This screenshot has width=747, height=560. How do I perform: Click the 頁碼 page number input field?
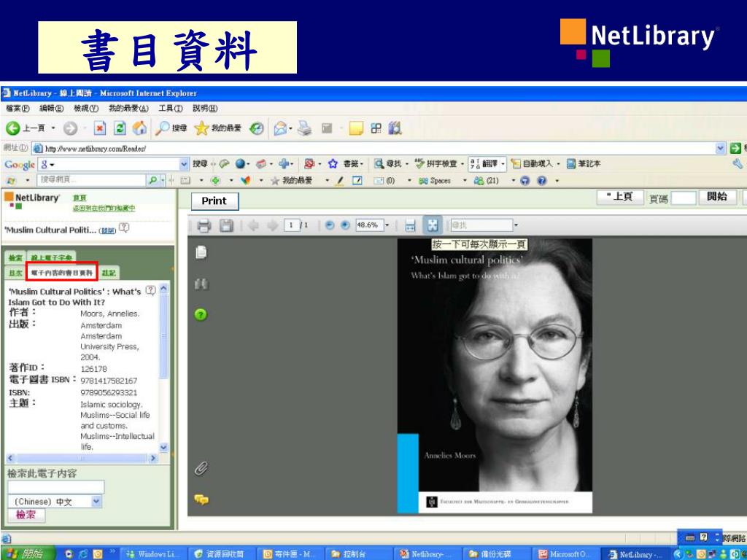[684, 198]
